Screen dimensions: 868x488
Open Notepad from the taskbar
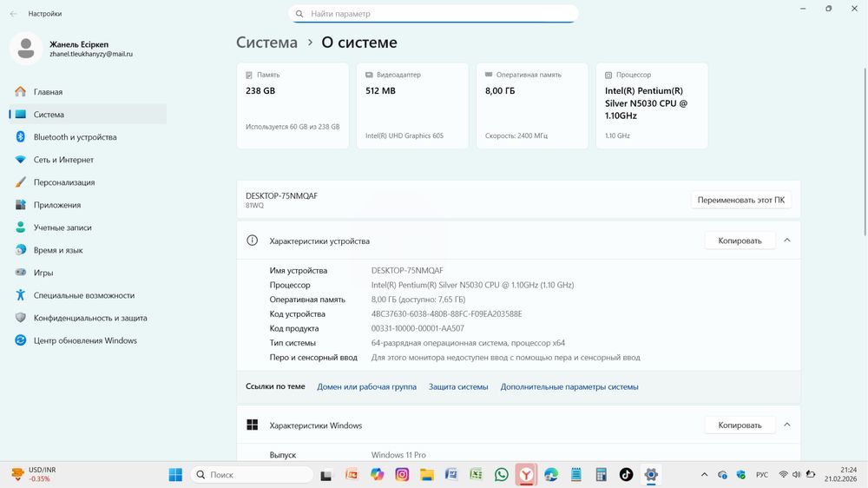576,475
